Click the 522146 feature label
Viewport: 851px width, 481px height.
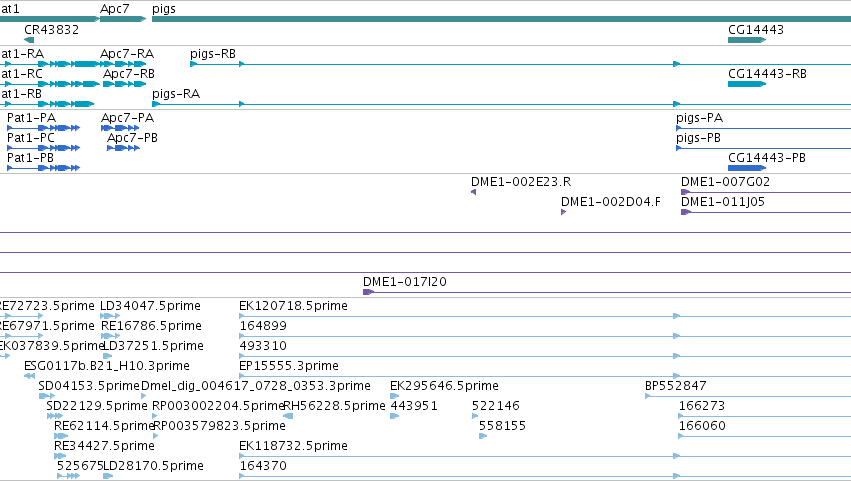[x=496, y=406]
